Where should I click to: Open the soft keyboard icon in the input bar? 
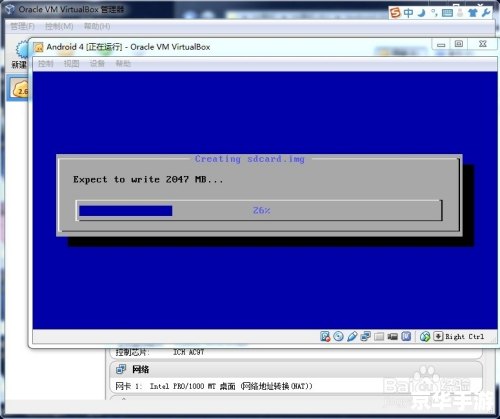(447, 13)
